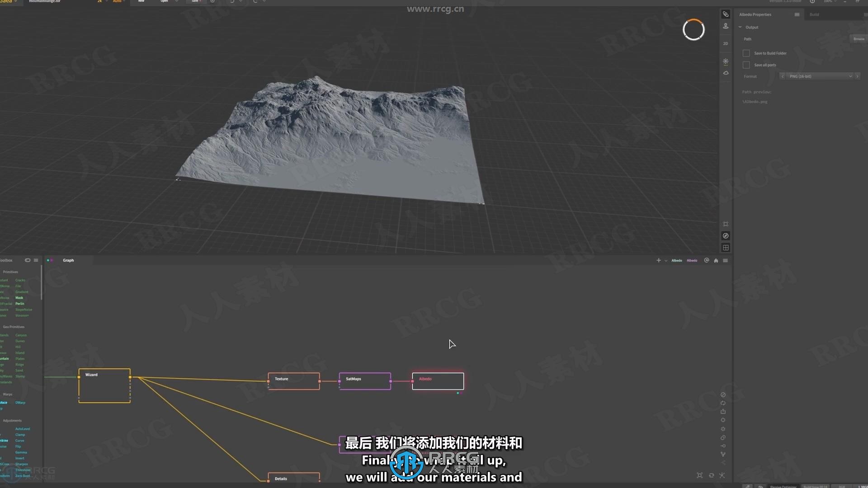The height and width of the screenshot is (488, 868).
Task: Open the Toolbox hamburger menu
Action: (36, 260)
